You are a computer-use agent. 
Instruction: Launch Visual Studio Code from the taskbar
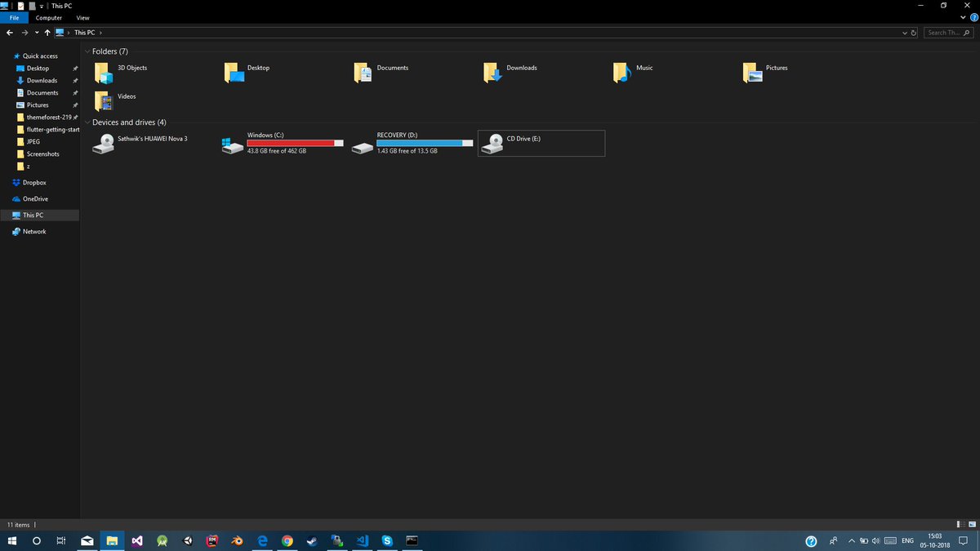361,540
